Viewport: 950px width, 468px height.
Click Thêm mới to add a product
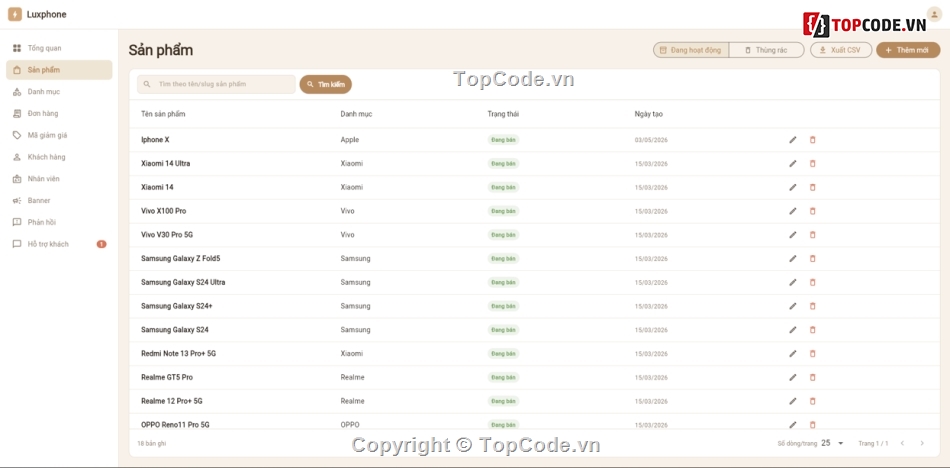(x=908, y=50)
